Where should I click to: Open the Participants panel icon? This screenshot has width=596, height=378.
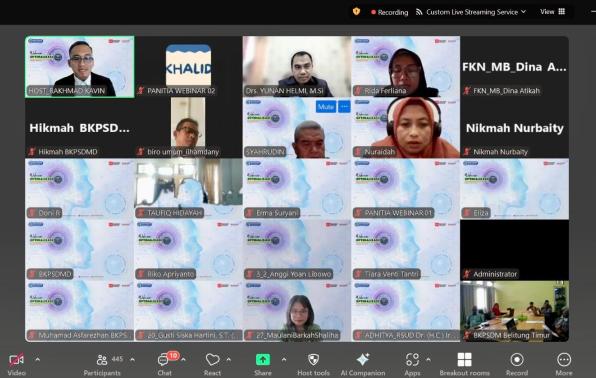click(x=102, y=360)
